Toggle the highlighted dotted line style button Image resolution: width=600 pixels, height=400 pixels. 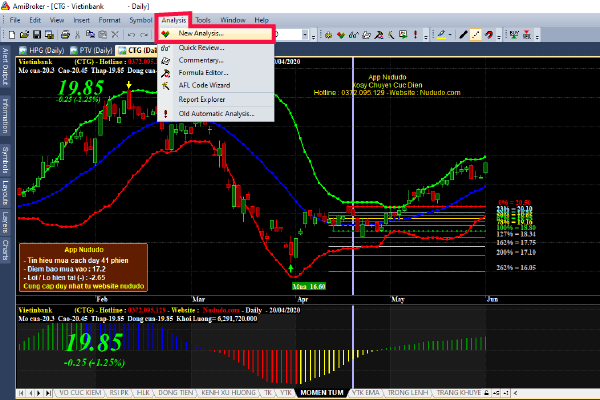476,35
